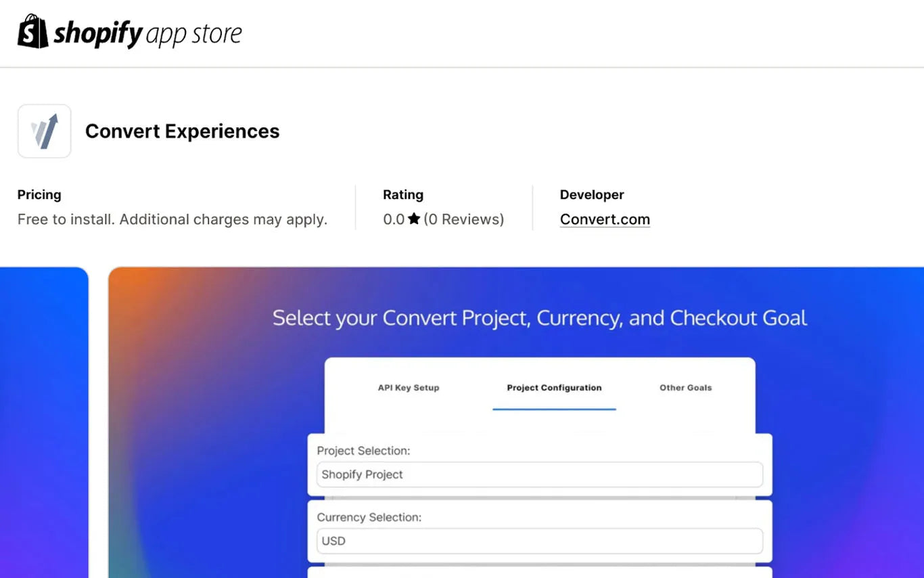Select the Project Configuration tab
The image size is (924, 578).
(x=554, y=388)
